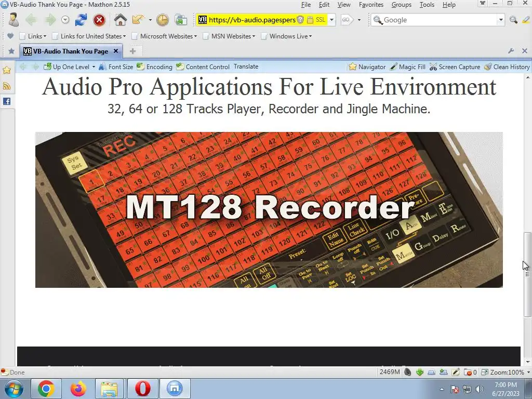Viewport: 532px width, 399px height.
Task: Open the Links favorites folder
Action: pyautogui.click(x=33, y=36)
